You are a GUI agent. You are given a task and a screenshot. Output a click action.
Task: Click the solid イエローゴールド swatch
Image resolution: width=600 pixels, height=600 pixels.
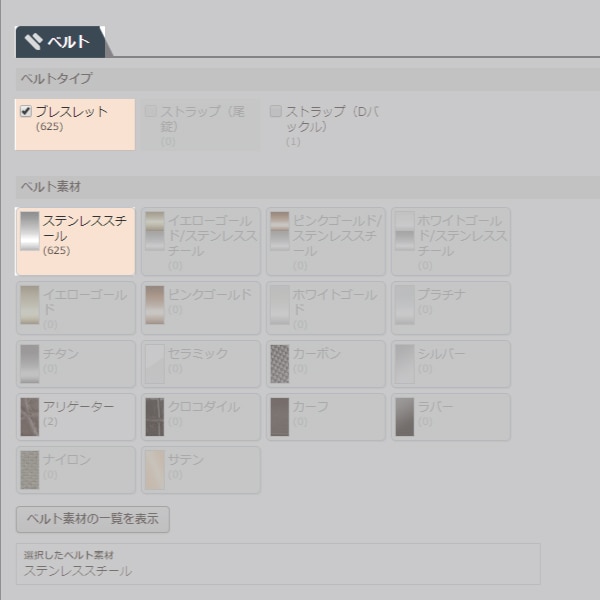(30, 305)
